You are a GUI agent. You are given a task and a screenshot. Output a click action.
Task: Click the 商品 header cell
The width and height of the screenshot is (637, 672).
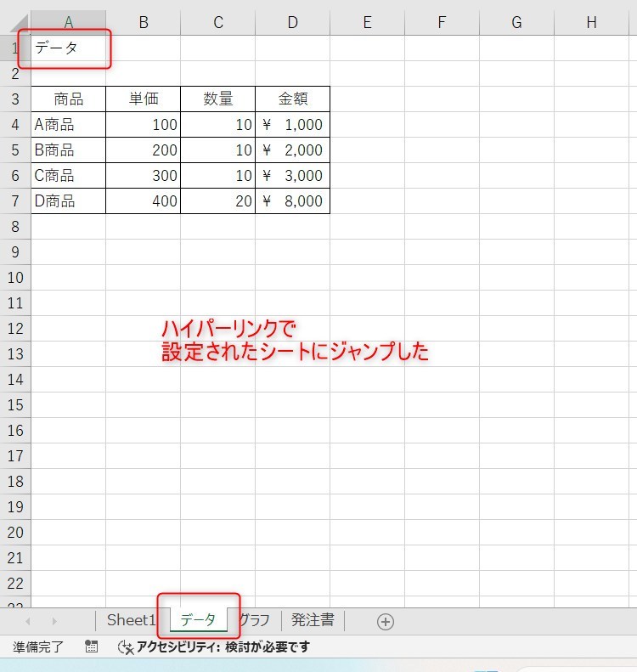[x=68, y=99]
